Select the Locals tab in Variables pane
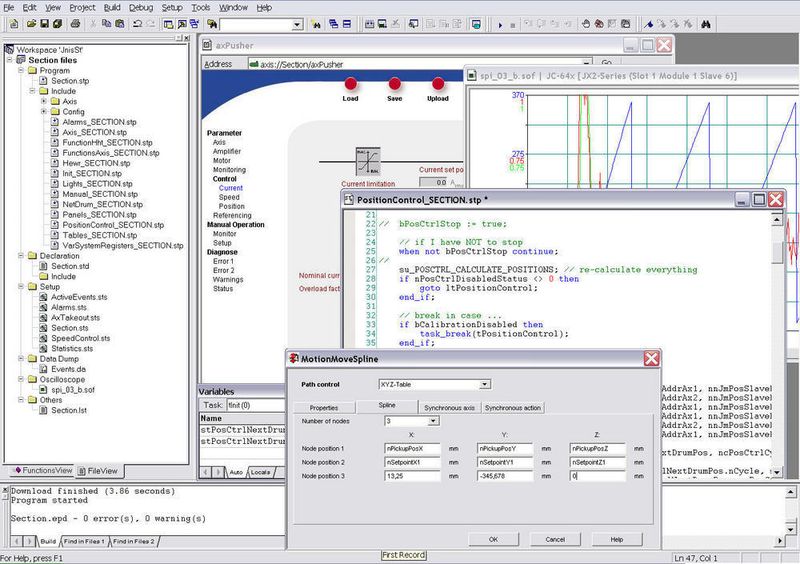This screenshot has height=564, width=800. pos(260,472)
